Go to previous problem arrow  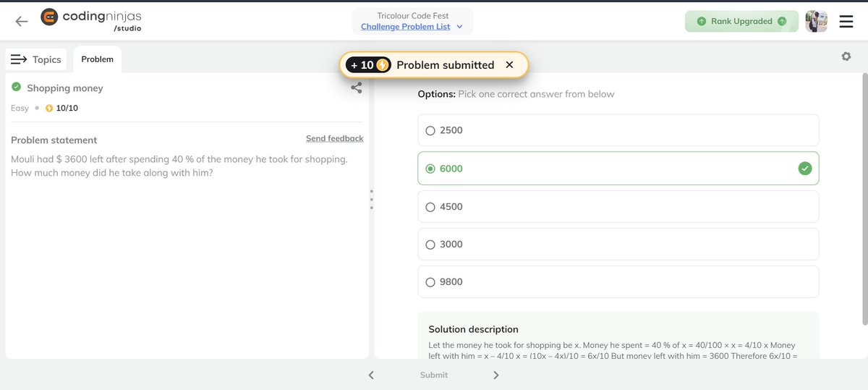coord(371,375)
